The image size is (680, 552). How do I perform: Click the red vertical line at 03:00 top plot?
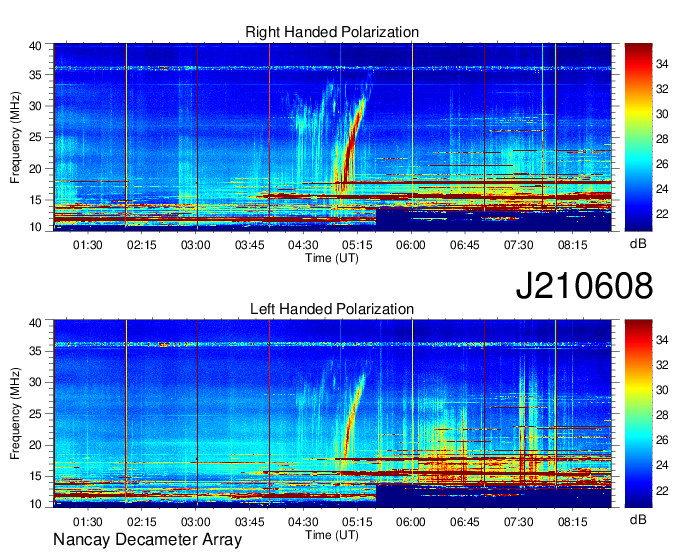(x=197, y=137)
